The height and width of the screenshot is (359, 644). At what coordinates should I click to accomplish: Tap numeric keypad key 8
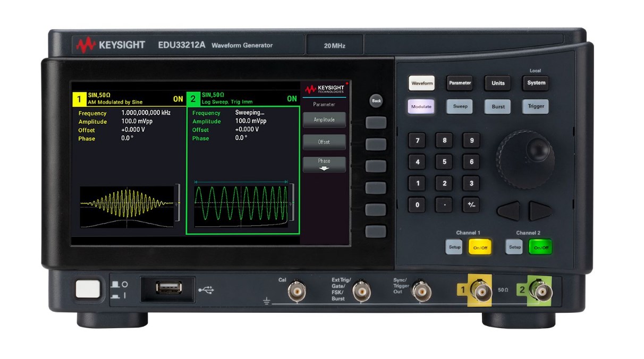(444, 141)
